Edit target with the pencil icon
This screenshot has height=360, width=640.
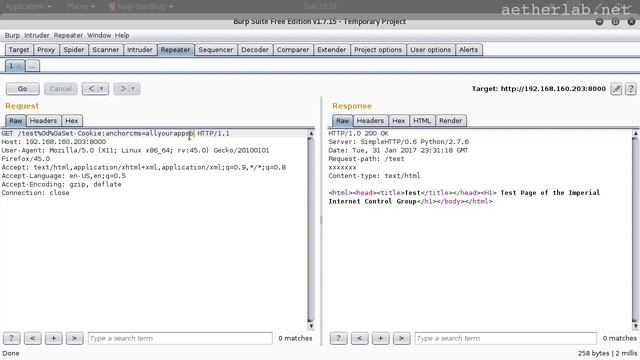click(x=616, y=89)
